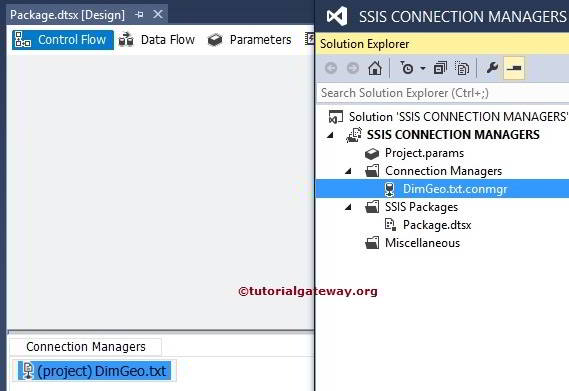Click the SSIS project icon
This screenshot has height=391, width=569.
point(354,135)
